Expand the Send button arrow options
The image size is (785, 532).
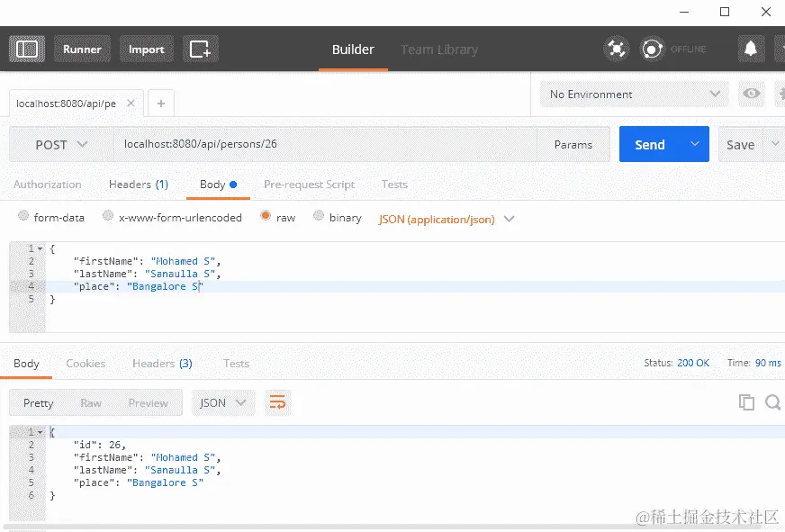click(x=695, y=144)
